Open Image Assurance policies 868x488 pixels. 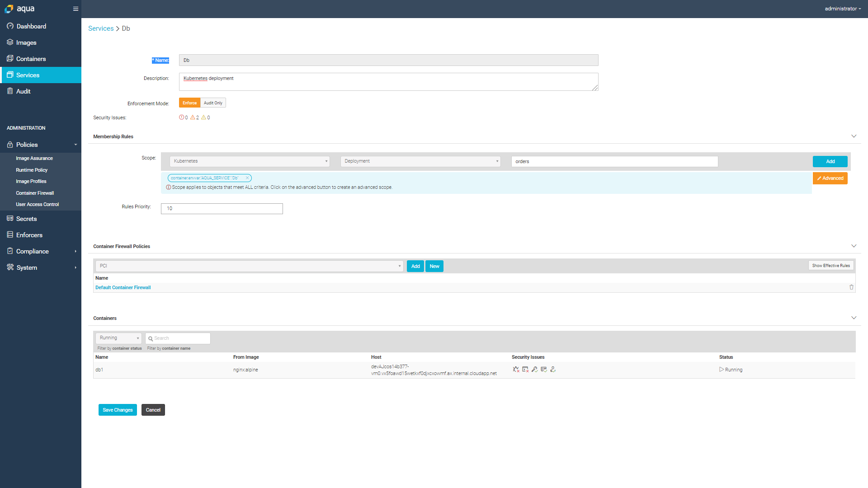coord(34,158)
